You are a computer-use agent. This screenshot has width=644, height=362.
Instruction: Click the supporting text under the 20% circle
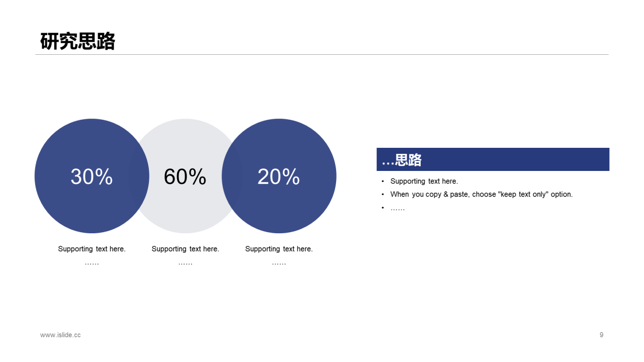(x=279, y=249)
